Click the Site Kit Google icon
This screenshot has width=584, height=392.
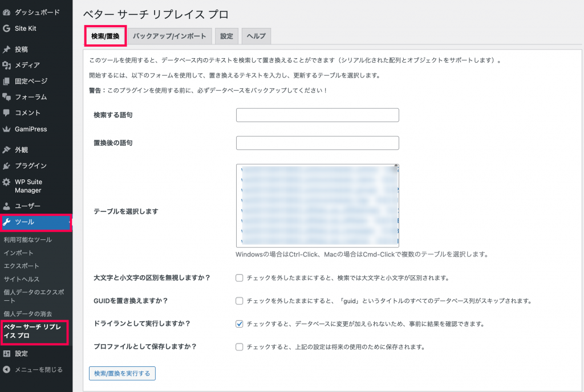6,28
